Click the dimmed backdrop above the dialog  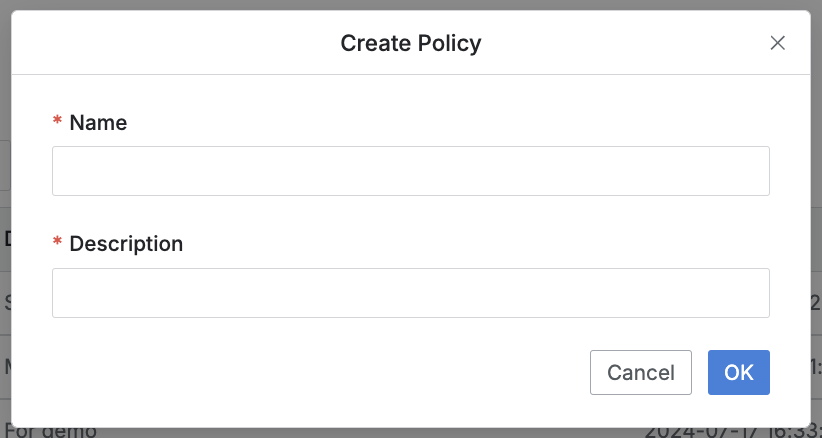[x=410, y=5]
